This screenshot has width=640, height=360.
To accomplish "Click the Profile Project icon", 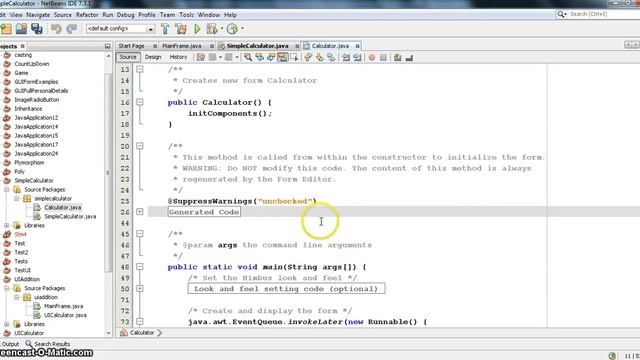I will [x=232, y=29].
